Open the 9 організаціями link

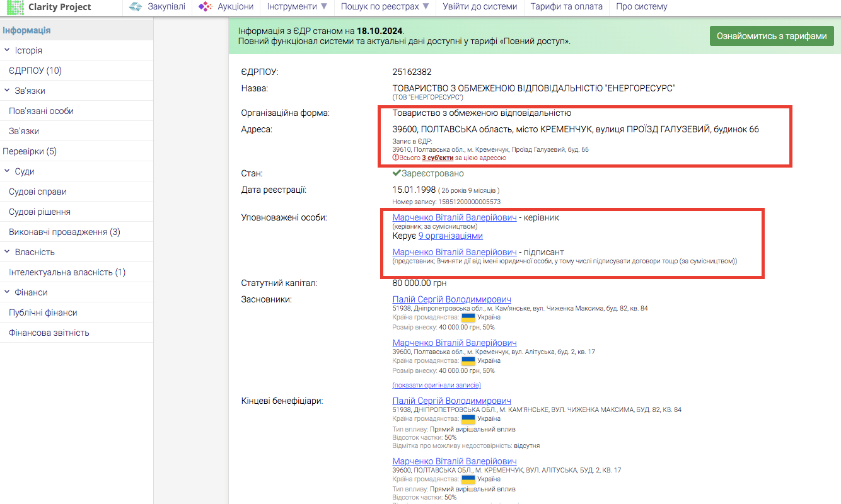tap(450, 236)
